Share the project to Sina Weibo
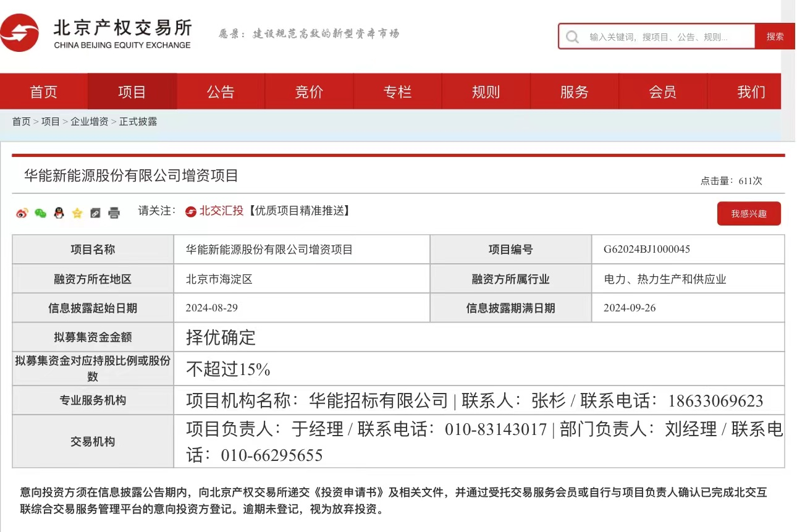The height and width of the screenshot is (532, 797). pos(22,213)
